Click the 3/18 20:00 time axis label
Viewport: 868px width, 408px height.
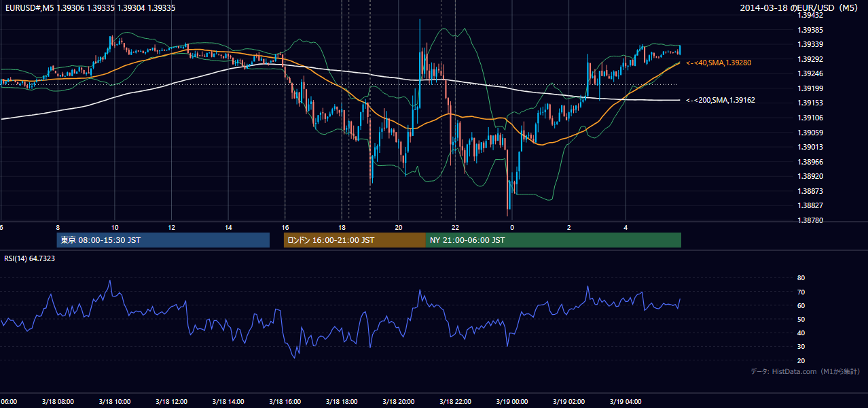tap(399, 401)
